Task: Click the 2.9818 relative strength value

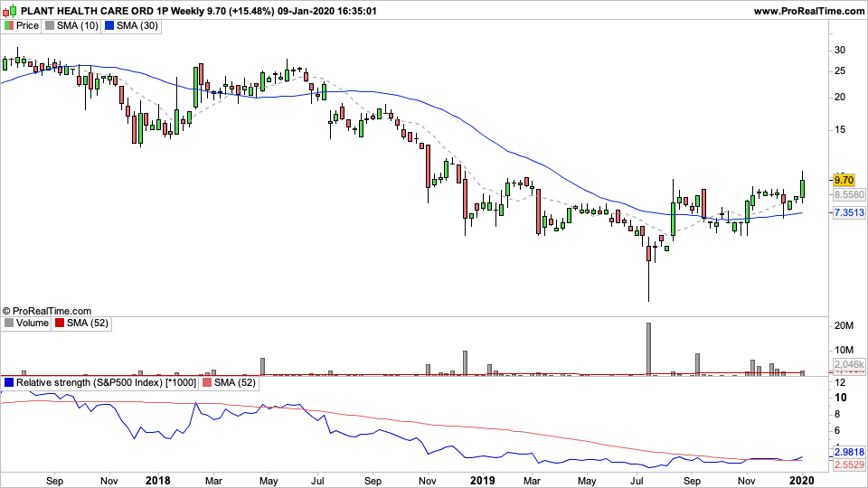Action: [x=849, y=452]
